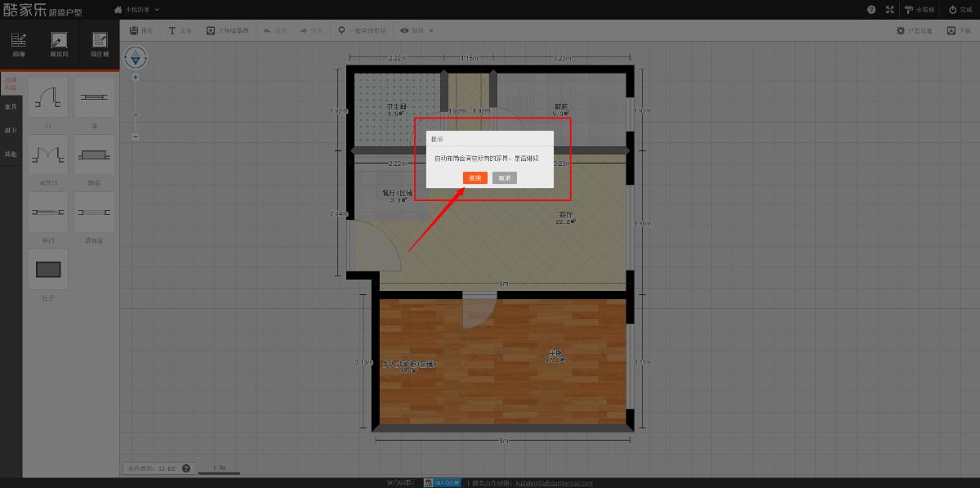Click the gray 取消 button in dialog
The width and height of the screenshot is (980, 488).
505,177
